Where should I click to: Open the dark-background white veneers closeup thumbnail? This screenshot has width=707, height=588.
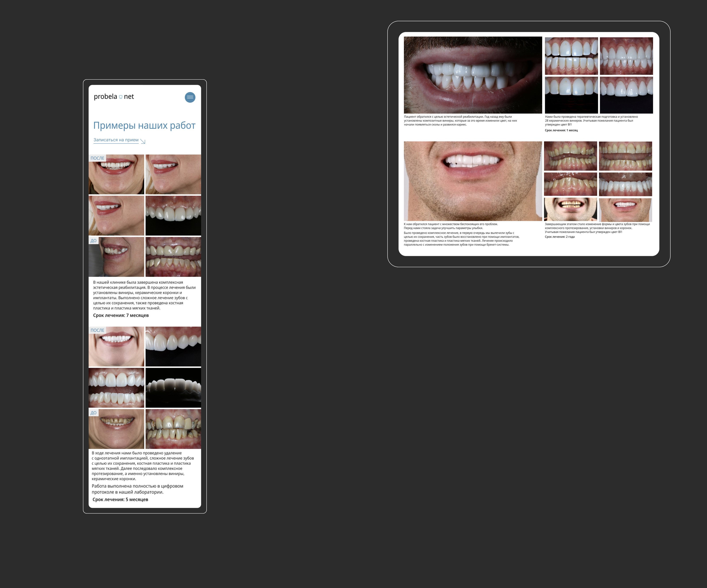coord(173,215)
